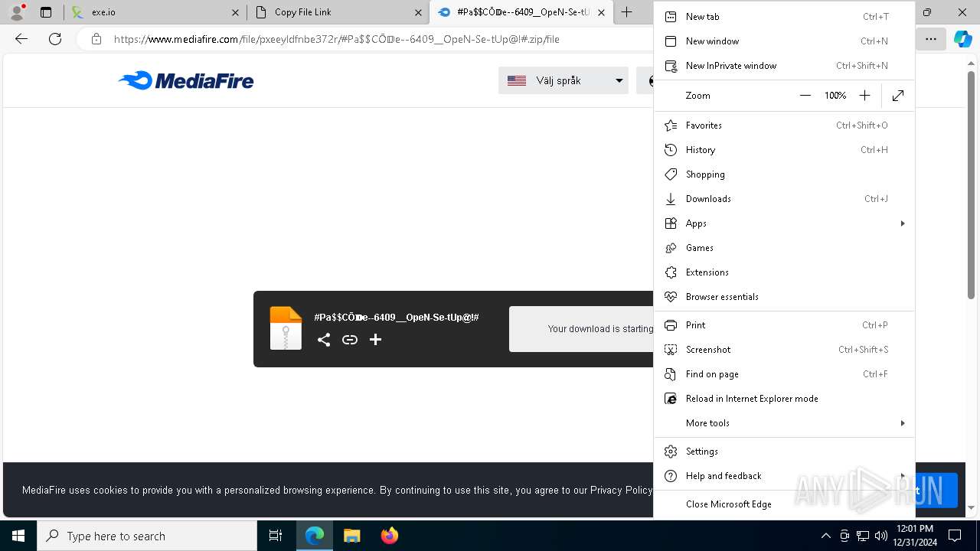Click the Edge icon on taskbar
Viewport: 980px width, 551px height.
click(x=315, y=536)
